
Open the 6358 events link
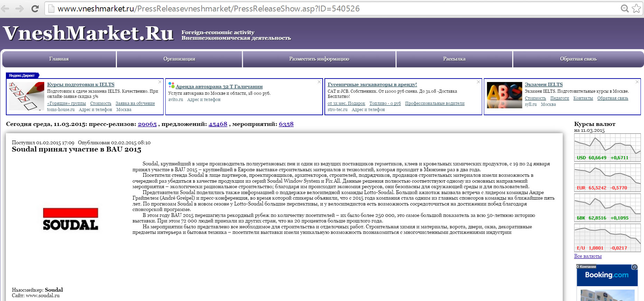[286, 124]
